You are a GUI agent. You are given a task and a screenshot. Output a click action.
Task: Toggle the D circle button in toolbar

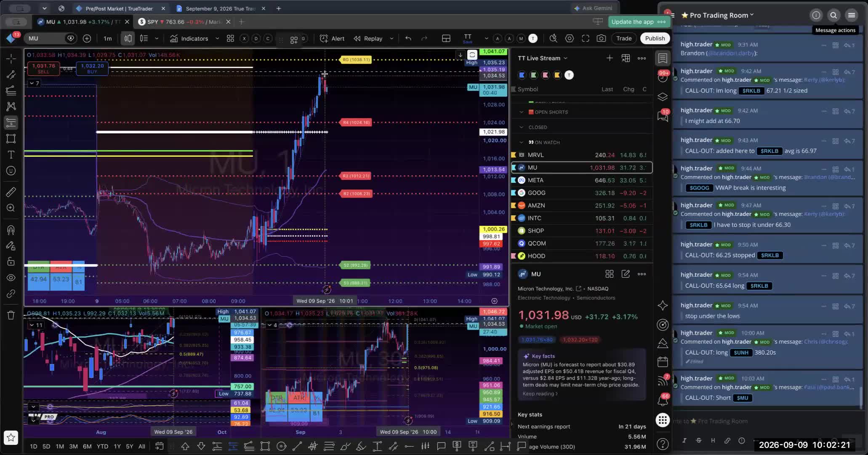pos(256,38)
